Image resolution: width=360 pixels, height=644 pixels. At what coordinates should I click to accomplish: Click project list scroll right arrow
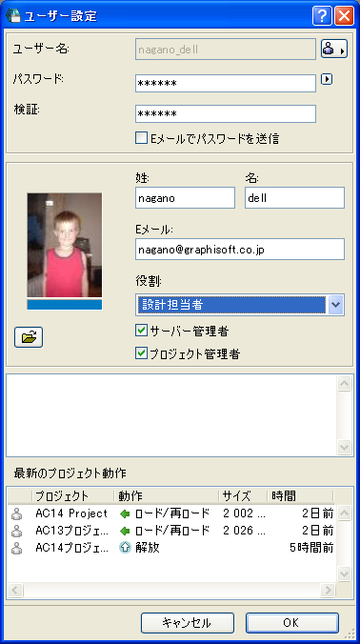point(328,591)
